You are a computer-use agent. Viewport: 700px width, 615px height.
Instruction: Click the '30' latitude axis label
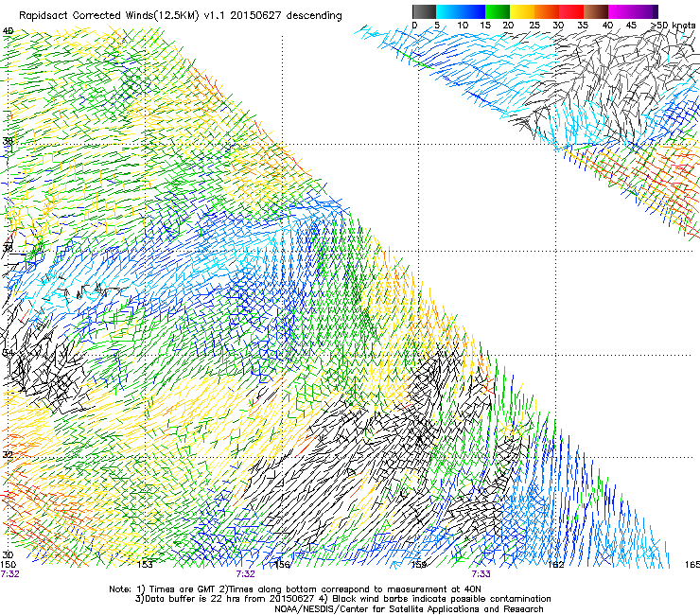[8, 555]
